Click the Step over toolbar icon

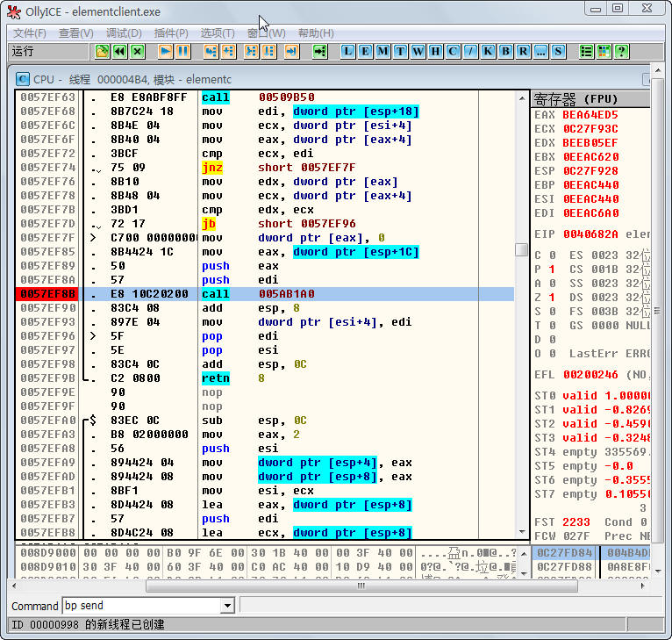click(228, 52)
